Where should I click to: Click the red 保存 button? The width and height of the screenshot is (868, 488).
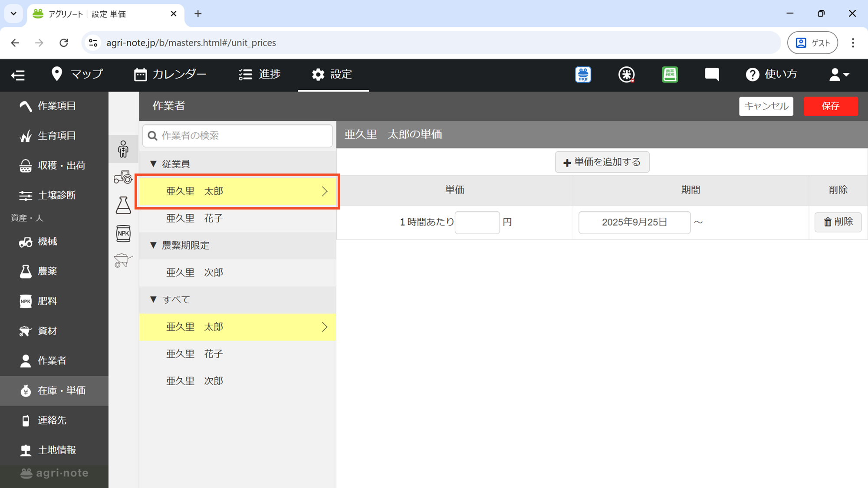tap(830, 106)
